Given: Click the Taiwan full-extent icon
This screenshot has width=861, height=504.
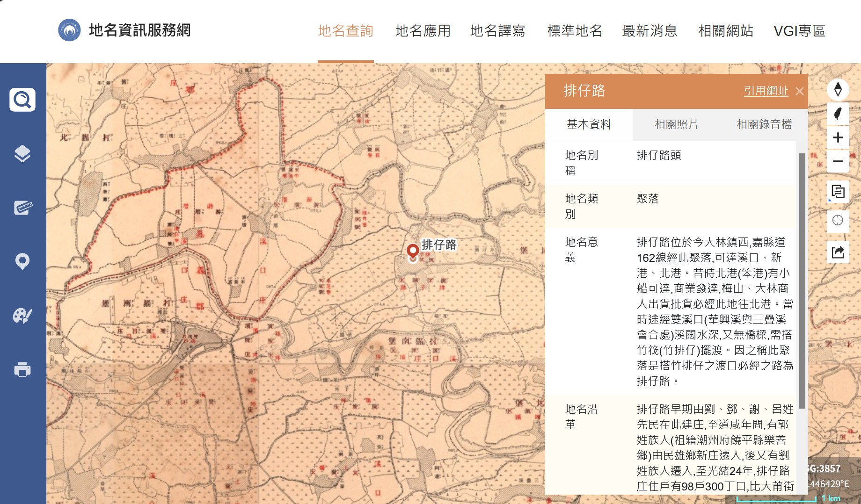Looking at the screenshot, I should coord(838,113).
